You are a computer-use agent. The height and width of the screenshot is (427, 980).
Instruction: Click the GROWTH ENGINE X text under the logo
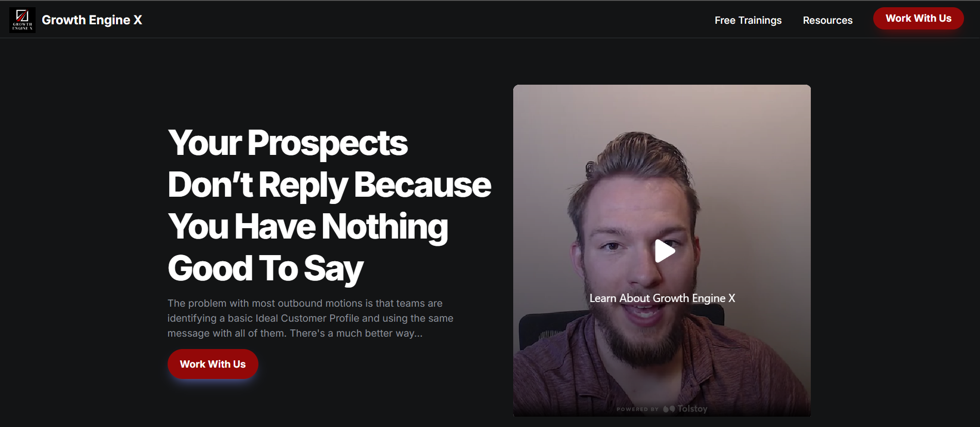[x=22, y=26]
